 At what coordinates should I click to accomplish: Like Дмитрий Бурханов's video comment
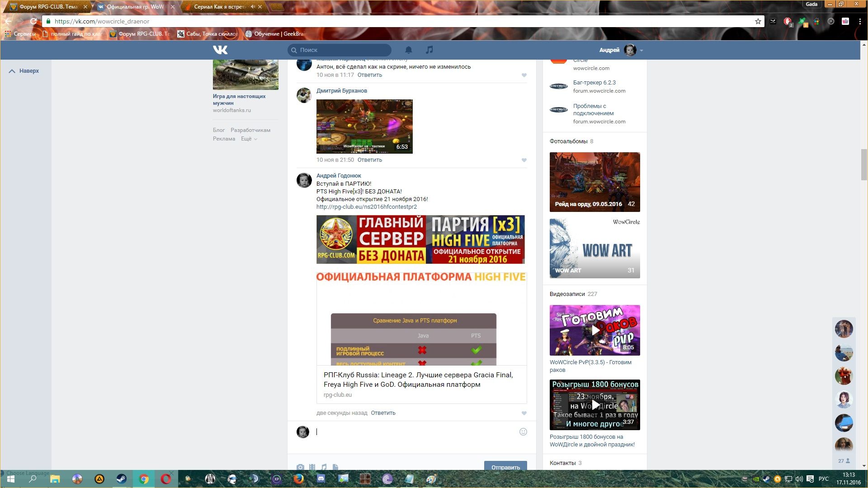(524, 160)
